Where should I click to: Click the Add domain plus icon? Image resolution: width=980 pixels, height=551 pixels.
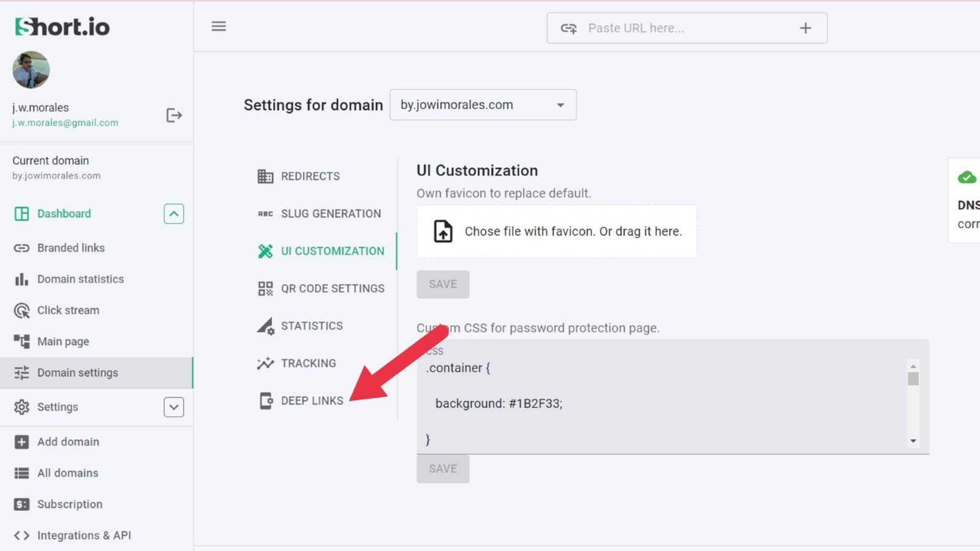coord(21,442)
